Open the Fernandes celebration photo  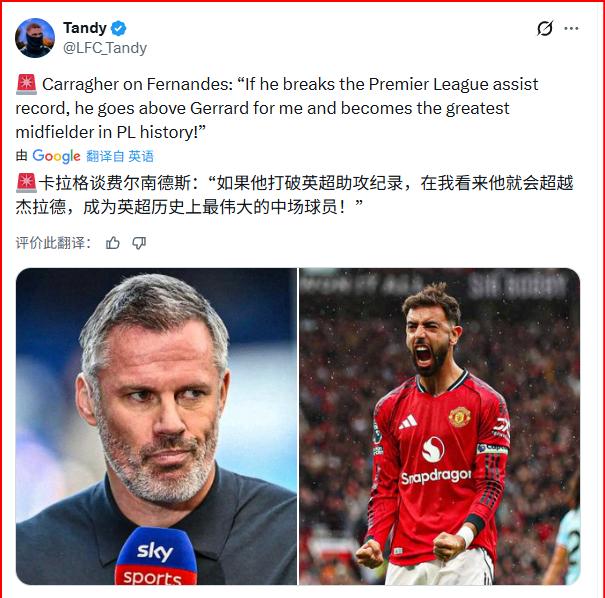pyautogui.click(x=440, y=426)
